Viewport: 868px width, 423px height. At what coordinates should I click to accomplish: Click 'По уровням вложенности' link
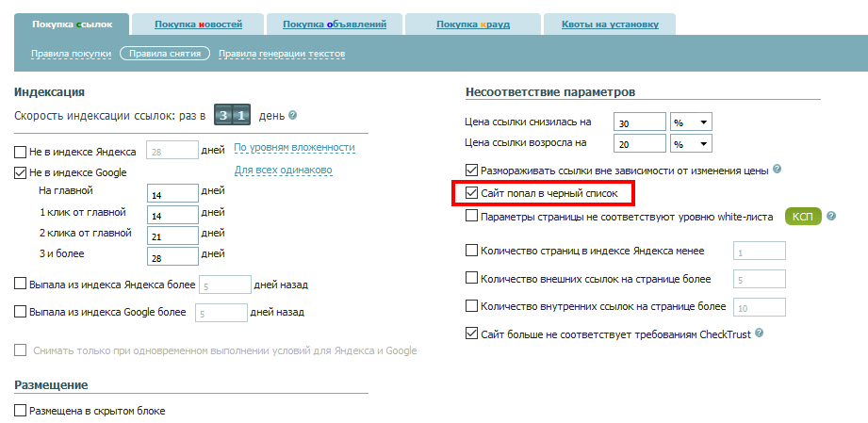tap(294, 148)
